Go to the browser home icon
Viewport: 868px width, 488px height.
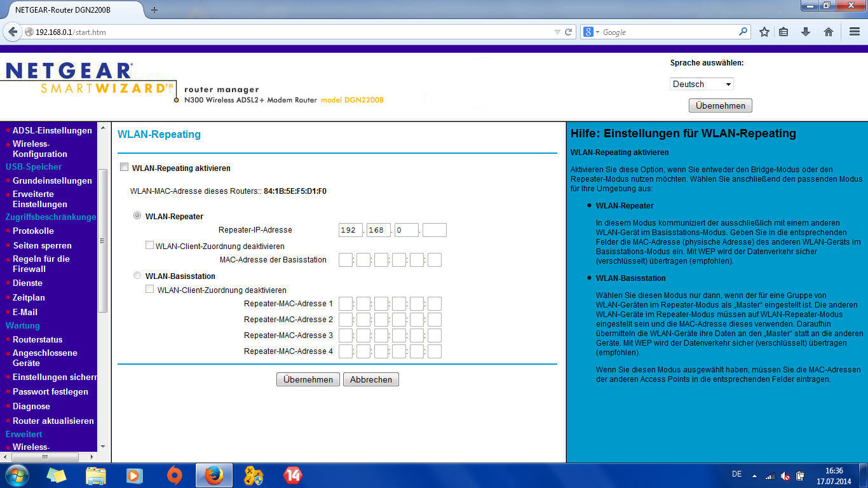[x=828, y=32]
